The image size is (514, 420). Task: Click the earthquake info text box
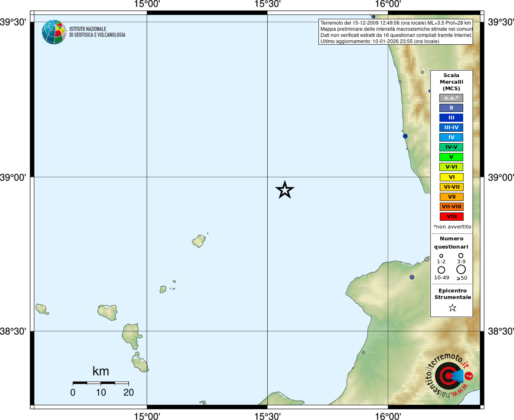(x=396, y=32)
